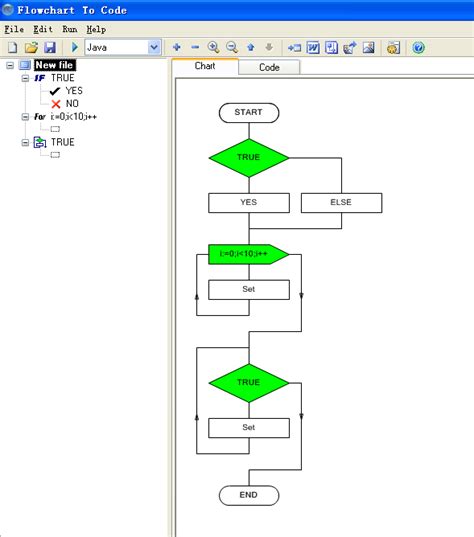The height and width of the screenshot is (537, 474).
Task: Select the YES branch tree item
Action: pyautogui.click(x=74, y=91)
